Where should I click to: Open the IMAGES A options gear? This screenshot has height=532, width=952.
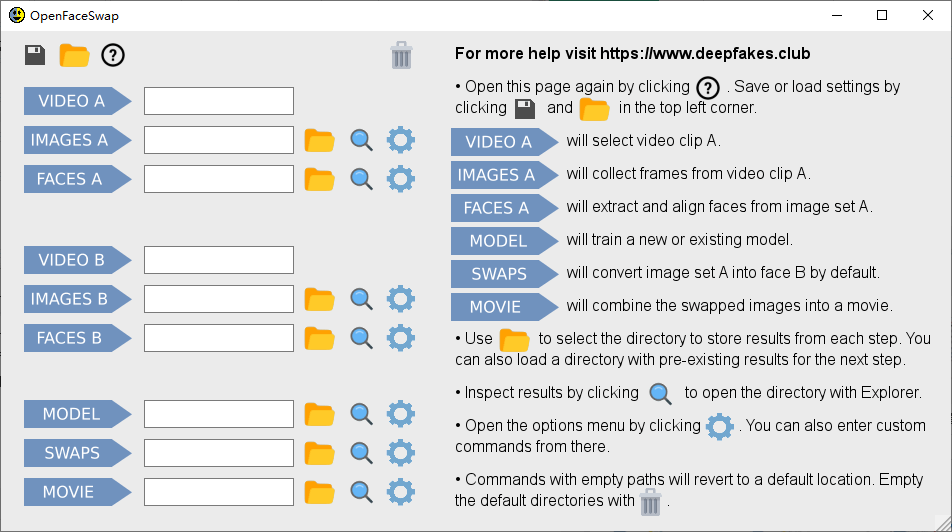[x=400, y=140]
